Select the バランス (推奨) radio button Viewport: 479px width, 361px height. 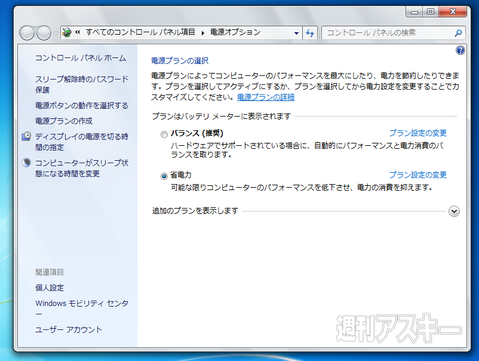pos(164,134)
